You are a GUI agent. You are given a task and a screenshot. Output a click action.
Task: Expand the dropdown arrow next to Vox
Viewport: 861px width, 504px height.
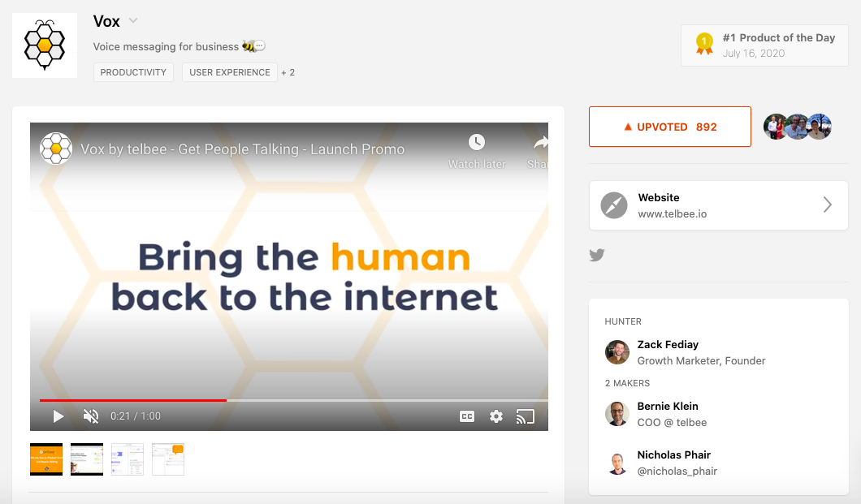133,21
